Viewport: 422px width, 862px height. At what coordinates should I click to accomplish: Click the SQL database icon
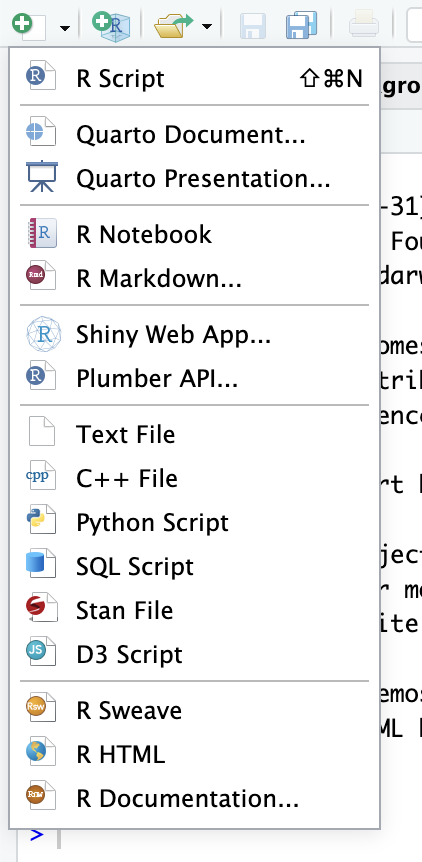[x=41, y=563]
